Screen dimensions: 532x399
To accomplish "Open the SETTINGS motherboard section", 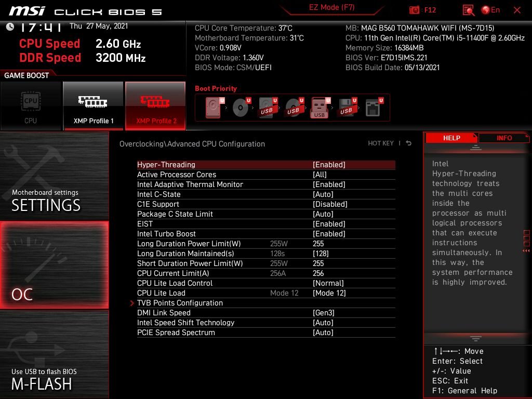I will 54,176.
